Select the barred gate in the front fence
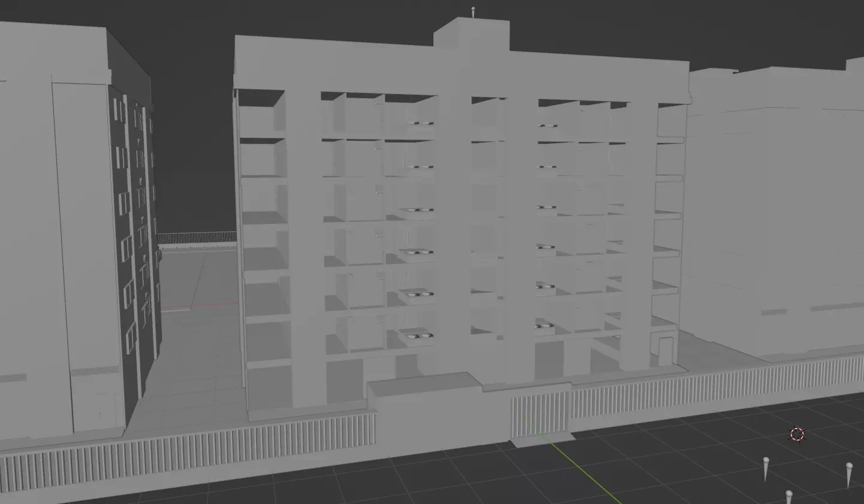Screen dimensions: 864x504 [540, 414]
